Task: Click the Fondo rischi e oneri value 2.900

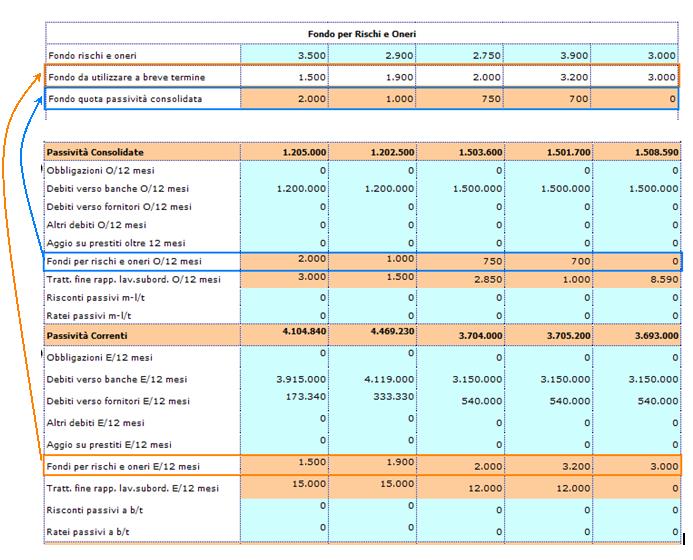Action: point(399,56)
